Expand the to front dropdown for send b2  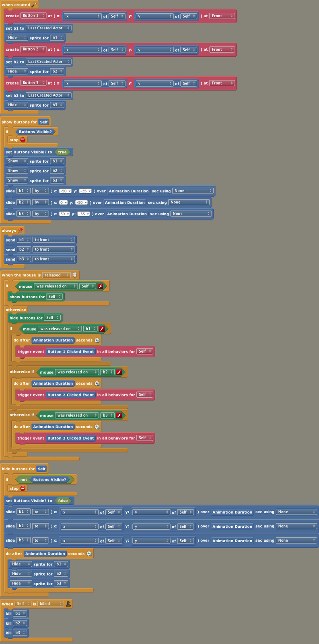pyautogui.click(x=54, y=250)
